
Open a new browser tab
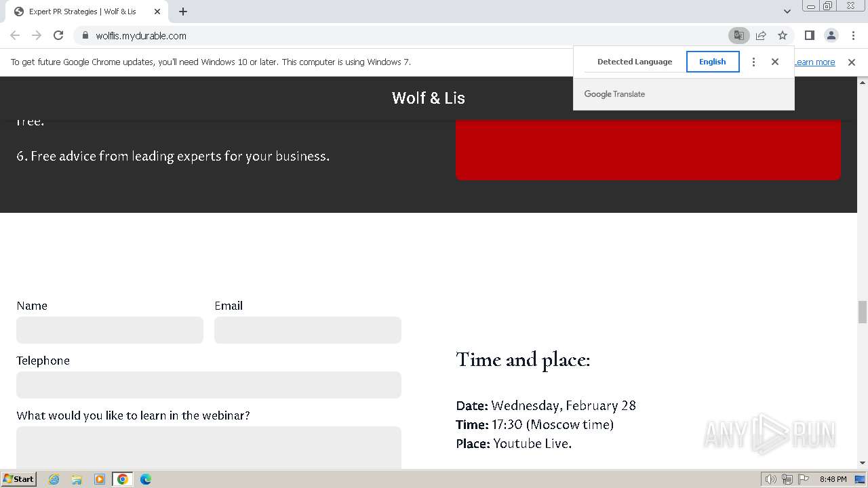tap(183, 12)
